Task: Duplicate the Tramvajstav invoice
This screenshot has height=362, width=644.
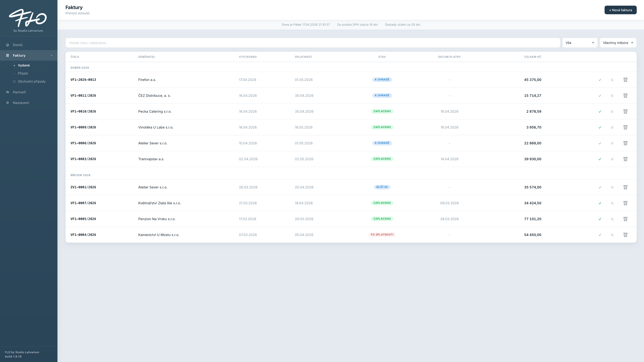Action: pos(612,159)
